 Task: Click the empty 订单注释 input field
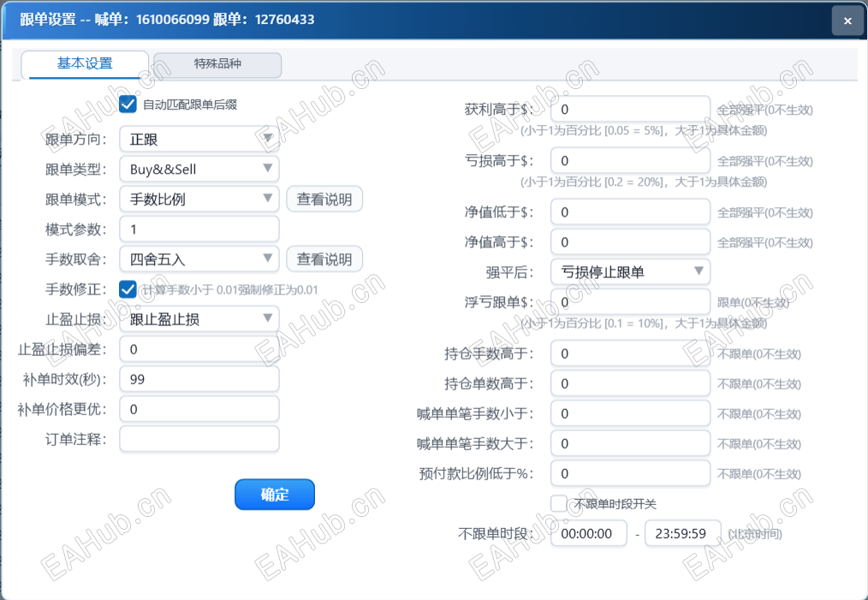coord(199,439)
